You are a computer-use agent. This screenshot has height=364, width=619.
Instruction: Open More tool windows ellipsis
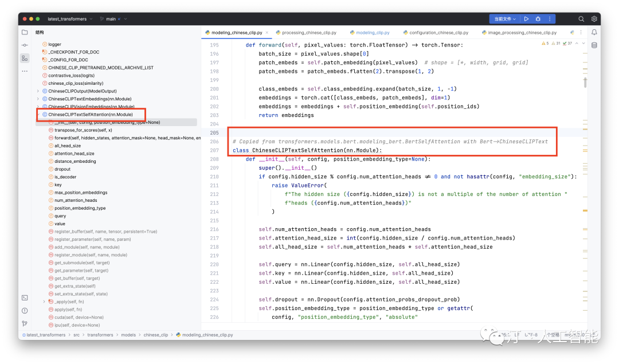[25, 71]
